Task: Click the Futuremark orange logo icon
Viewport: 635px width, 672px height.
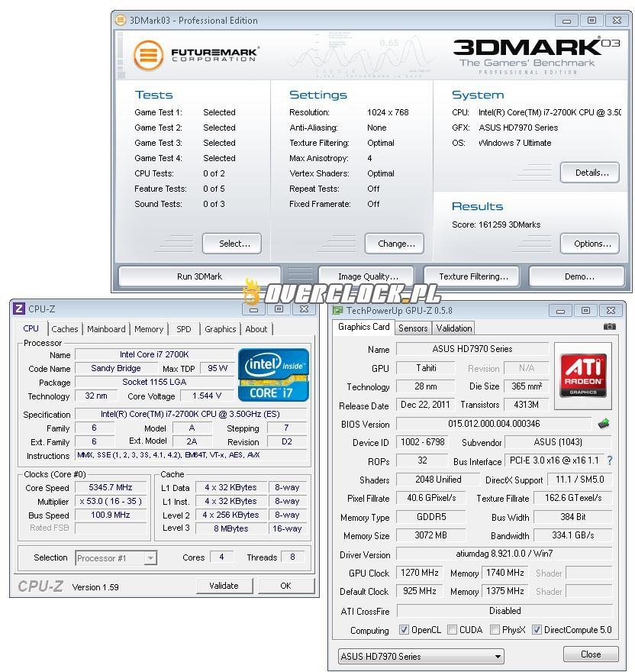Action: (x=148, y=55)
